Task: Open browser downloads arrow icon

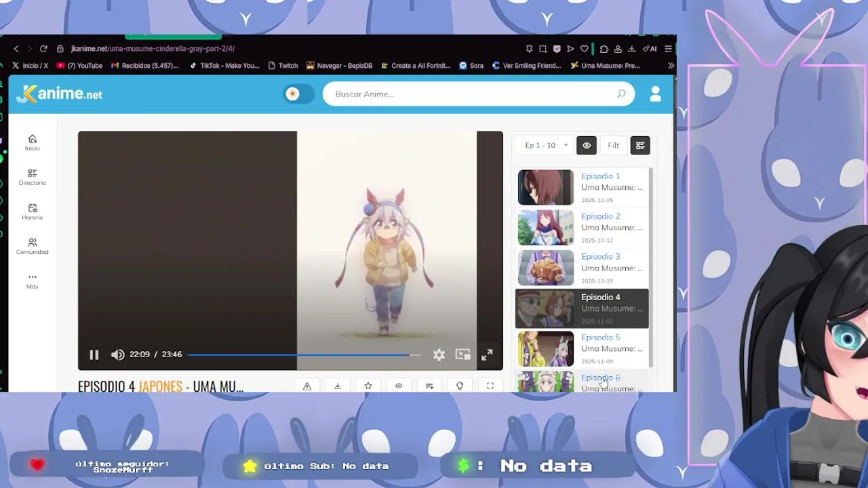Action: (631, 49)
